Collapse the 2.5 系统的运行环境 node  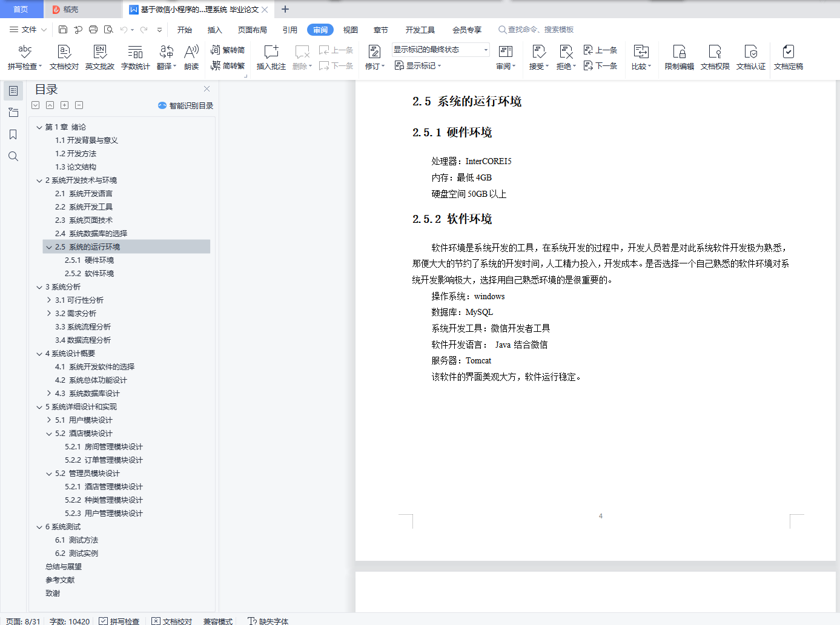click(49, 247)
